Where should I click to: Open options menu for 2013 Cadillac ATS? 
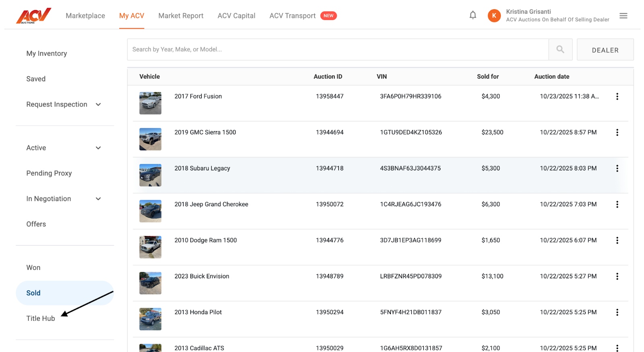[x=617, y=348]
